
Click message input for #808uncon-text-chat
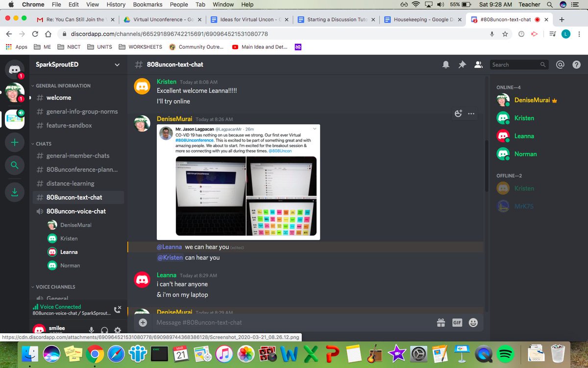pyautogui.click(x=294, y=322)
